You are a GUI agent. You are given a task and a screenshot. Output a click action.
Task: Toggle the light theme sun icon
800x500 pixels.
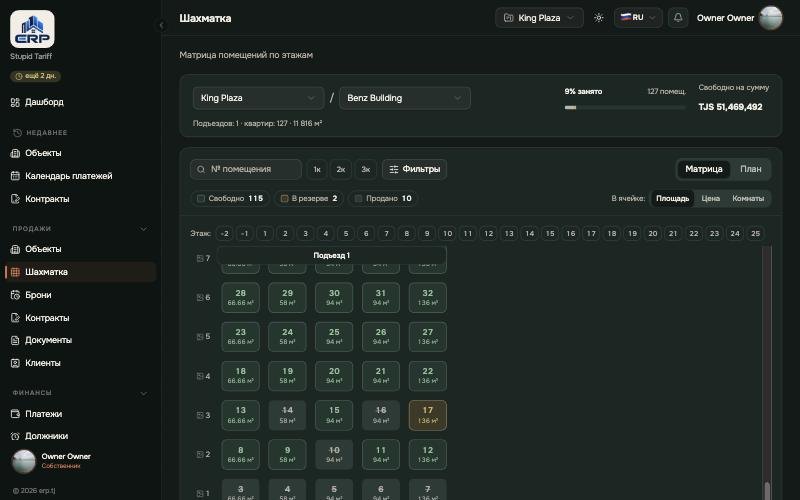[598, 18]
